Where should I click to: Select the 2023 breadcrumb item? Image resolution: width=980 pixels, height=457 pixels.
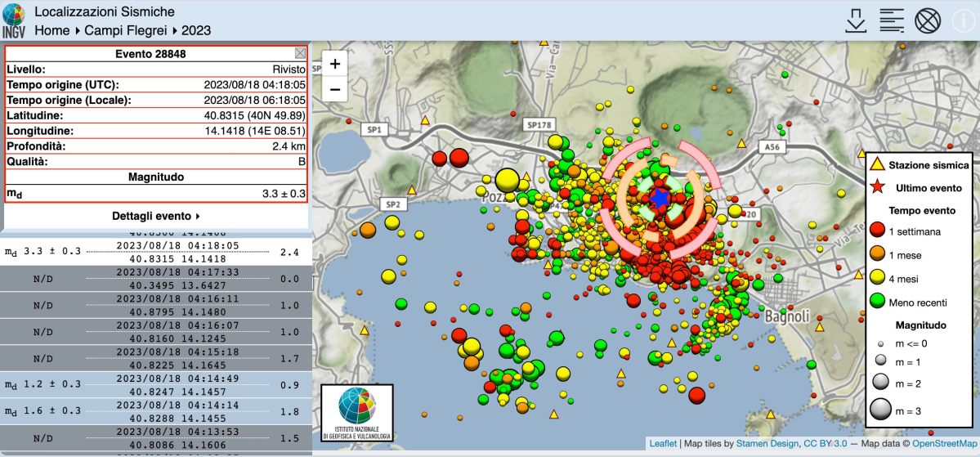pos(196,30)
